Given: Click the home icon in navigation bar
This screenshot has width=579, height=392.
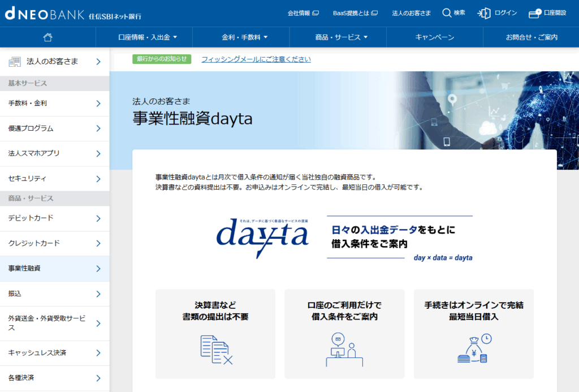Looking at the screenshot, I should point(48,37).
